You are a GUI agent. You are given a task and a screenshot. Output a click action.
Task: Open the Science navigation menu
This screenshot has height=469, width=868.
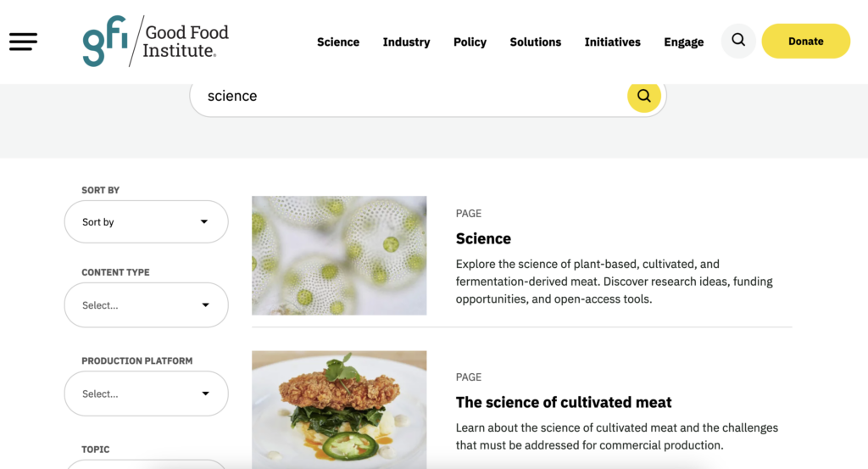coord(338,42)
